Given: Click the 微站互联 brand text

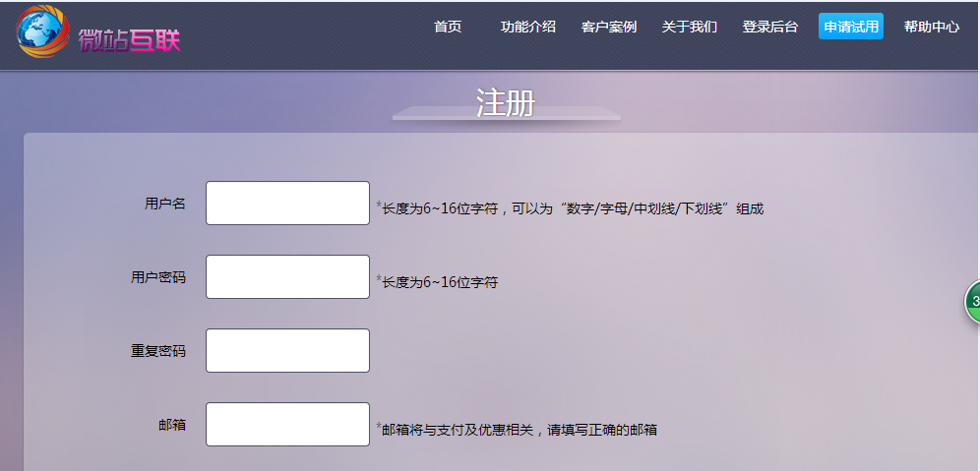Looking at the screenshot, I should tap(129, 40).
